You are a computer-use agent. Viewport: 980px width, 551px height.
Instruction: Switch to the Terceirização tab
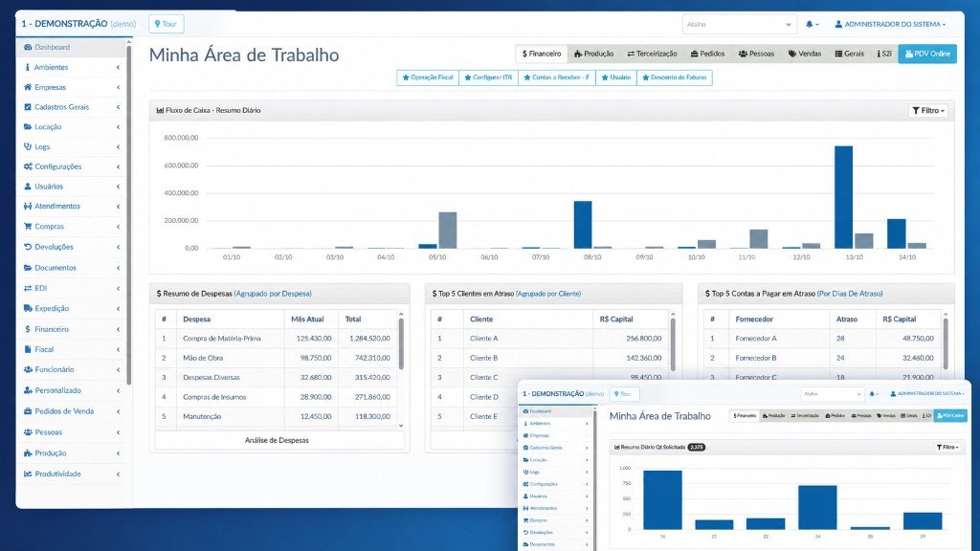point(652,54)
